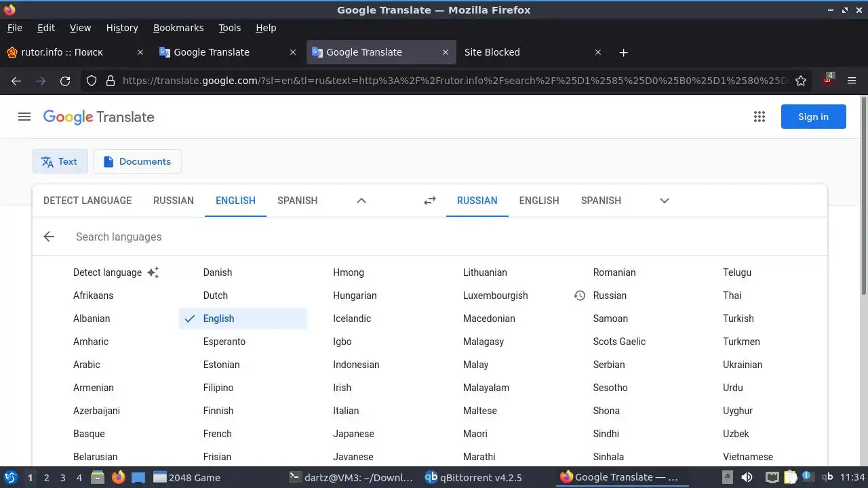This screenshot has width=868, height=488.
Task: Focus the Search languages field
Action: (448, 237)
